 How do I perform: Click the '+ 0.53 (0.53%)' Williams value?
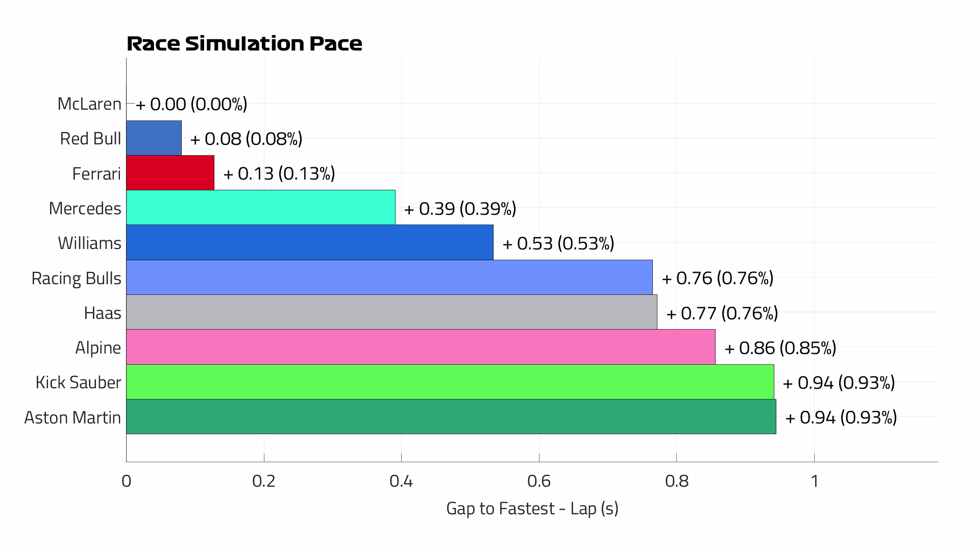tap(558, 243)
